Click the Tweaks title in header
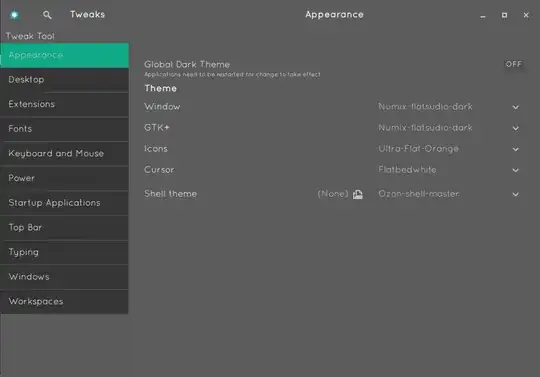Viewport: 540px width, 377px height. (x=87, y=14)
